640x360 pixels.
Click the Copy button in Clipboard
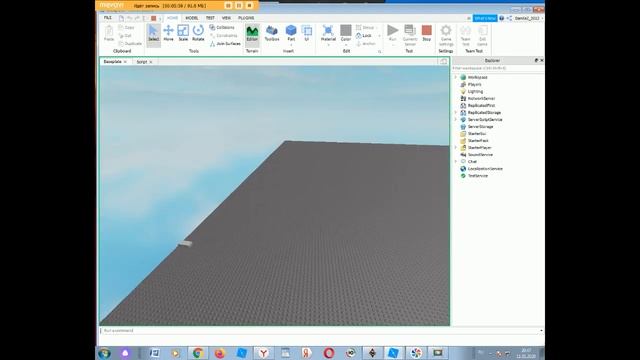pyautogui.click(x=127, y=27)
